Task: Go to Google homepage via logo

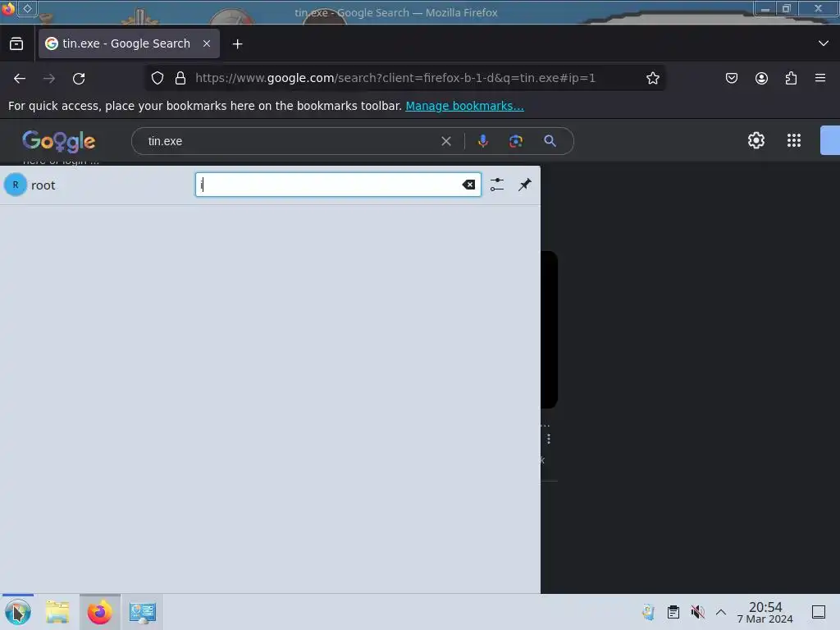Action: tap(58, 141)
